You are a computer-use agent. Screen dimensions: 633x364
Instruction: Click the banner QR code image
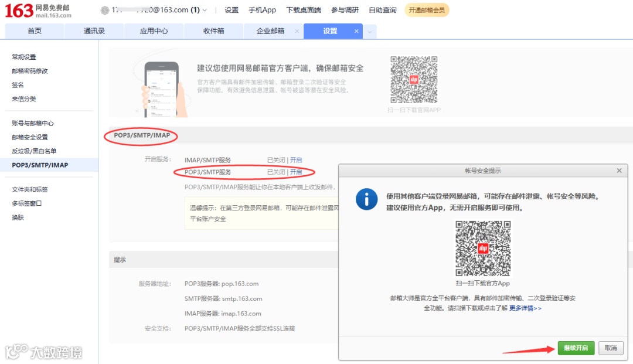click(414, 80)
